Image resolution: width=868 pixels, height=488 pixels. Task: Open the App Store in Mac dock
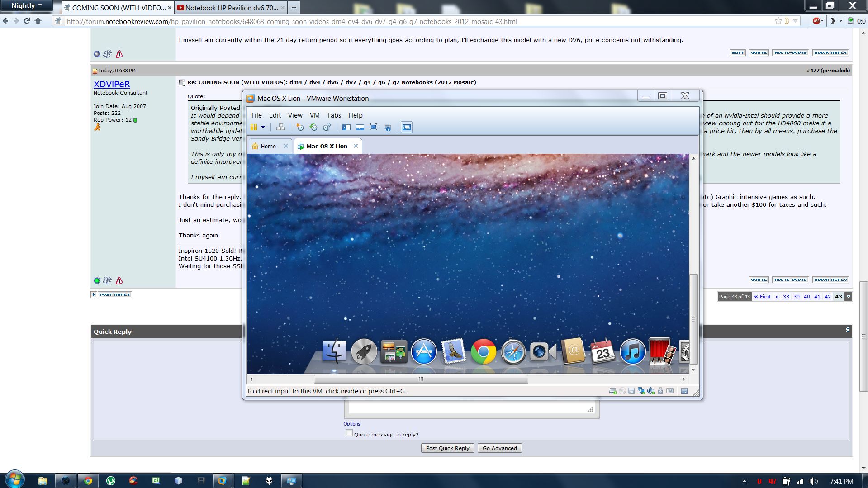(424, 351)
